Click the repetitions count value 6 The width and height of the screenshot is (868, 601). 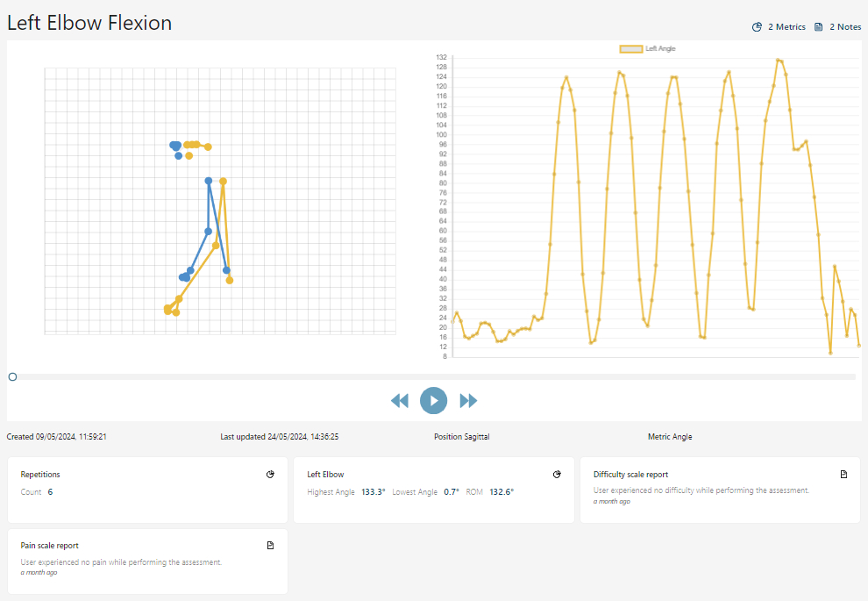pyautogui.click(x=50, y=492)
